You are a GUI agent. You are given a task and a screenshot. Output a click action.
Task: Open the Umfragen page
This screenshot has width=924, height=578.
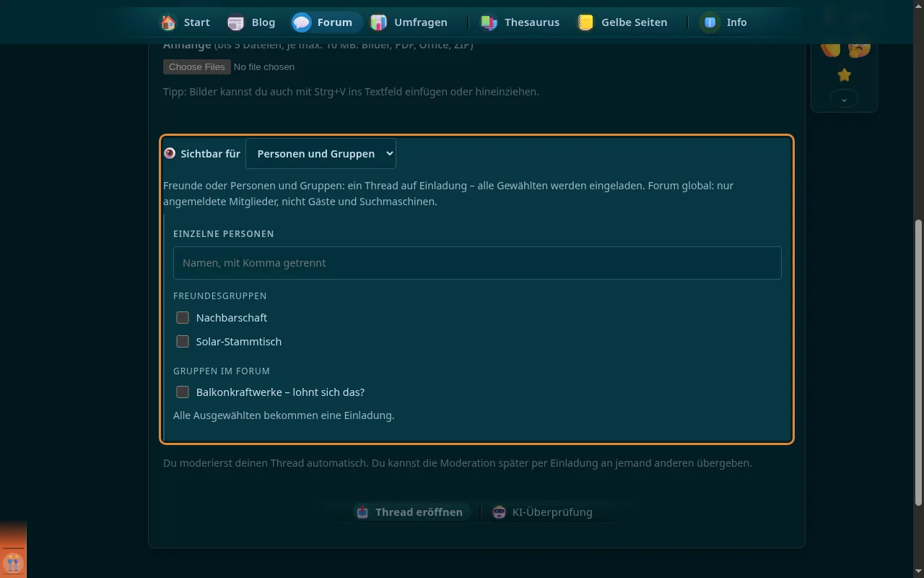tap(409, 22)
